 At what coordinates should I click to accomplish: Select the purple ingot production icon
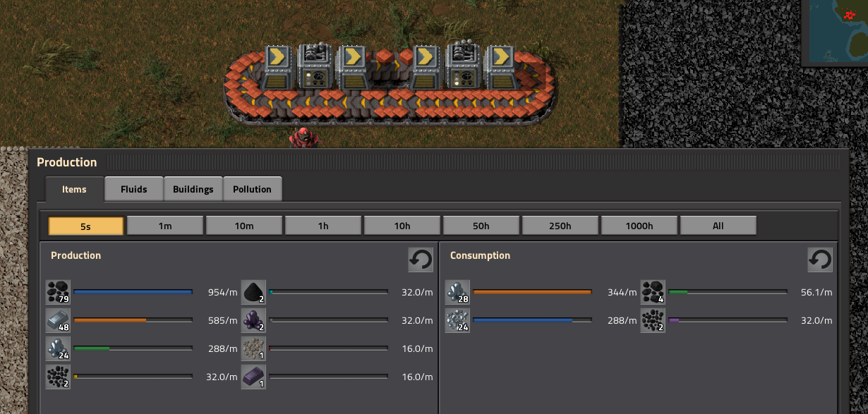[253, 377]
